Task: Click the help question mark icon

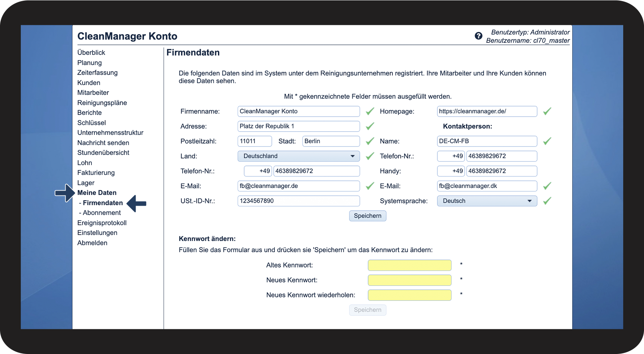Action: [x=478, y=36]
